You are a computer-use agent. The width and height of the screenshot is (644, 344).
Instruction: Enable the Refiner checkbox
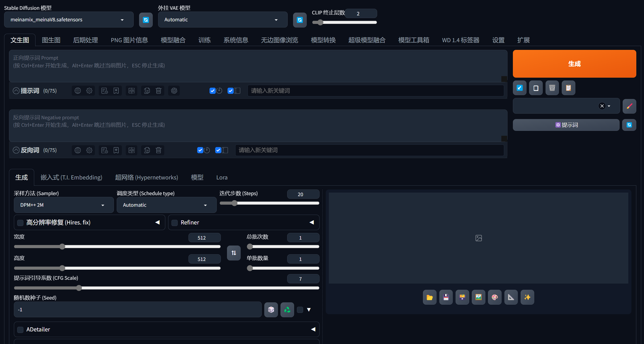point(175,223)
